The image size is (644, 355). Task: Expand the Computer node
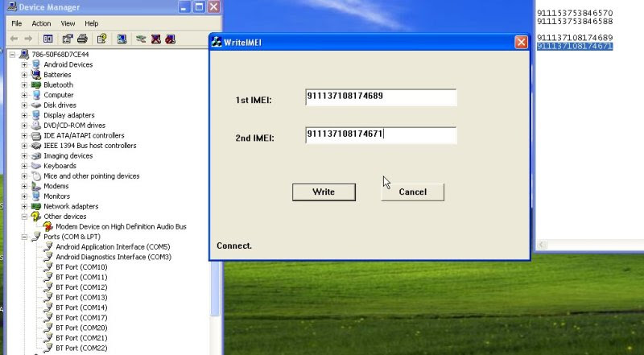pyautogui.click(x=24, y=95)
